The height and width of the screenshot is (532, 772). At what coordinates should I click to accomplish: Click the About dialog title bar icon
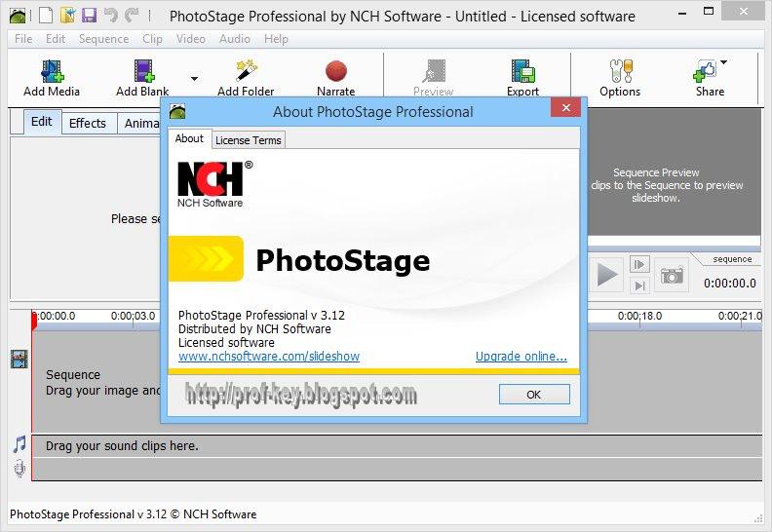tap(177, 112)
